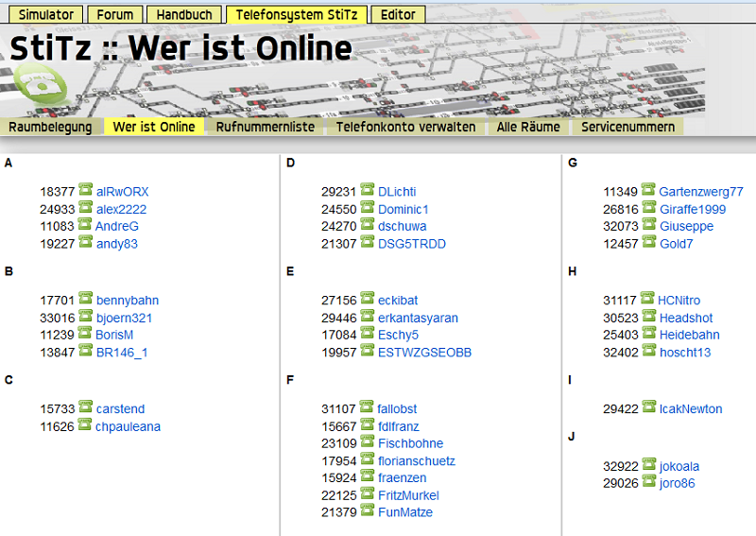This screenshot has width=756, height=536.
Task: Click the phone icon next to alRwORX
Action: [x=85, y=190]
